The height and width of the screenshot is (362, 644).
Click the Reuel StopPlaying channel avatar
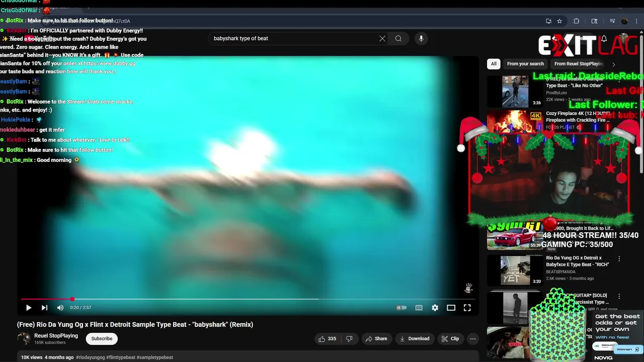(24, 339)
